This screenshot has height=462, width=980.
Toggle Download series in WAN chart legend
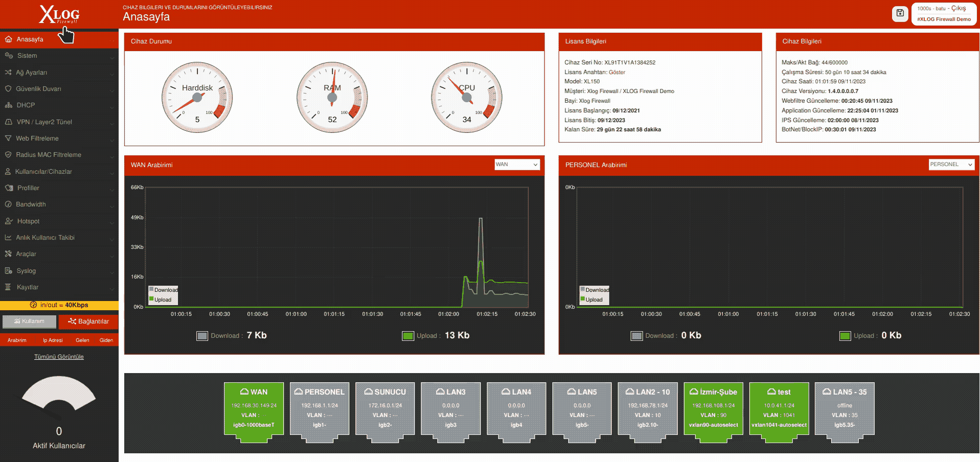[x=163, y=290]
